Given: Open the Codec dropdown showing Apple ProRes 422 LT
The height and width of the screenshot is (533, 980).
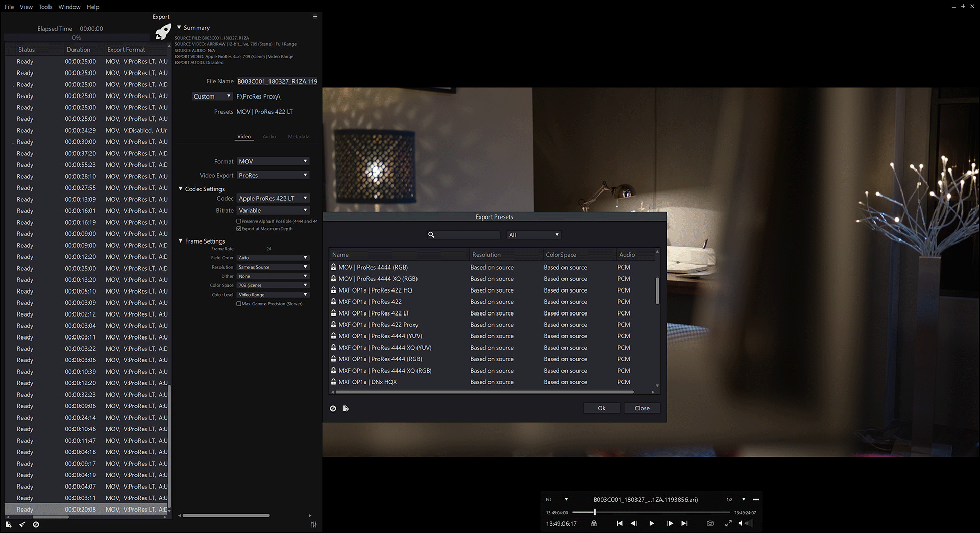Looking at the screenshot, I should coord(273,198).
